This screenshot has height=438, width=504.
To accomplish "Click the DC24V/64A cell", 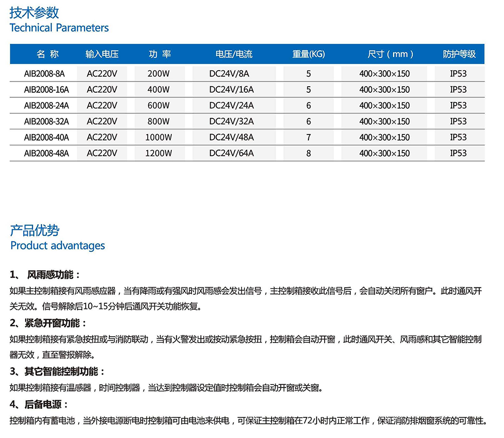I will (231, 153).
